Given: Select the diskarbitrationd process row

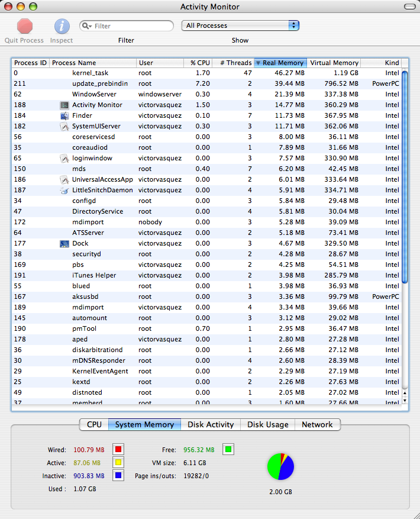Looking at the screenshot, I should (x=206, y=350).
